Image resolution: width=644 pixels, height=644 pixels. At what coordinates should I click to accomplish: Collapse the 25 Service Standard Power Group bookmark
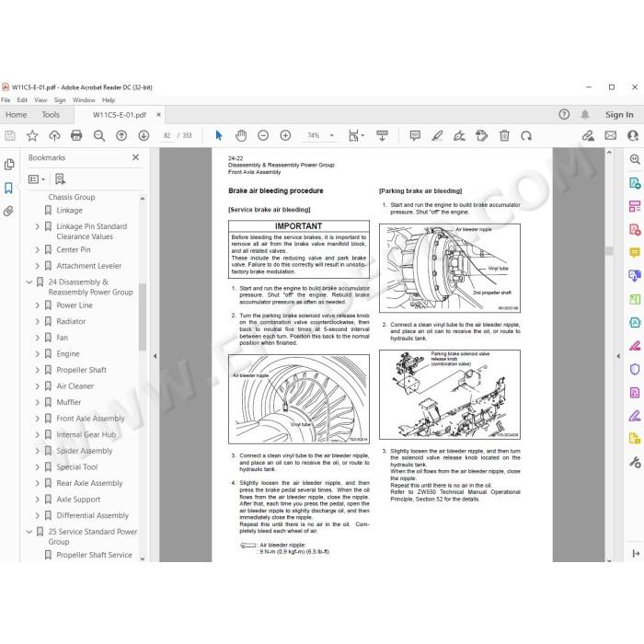29,532
